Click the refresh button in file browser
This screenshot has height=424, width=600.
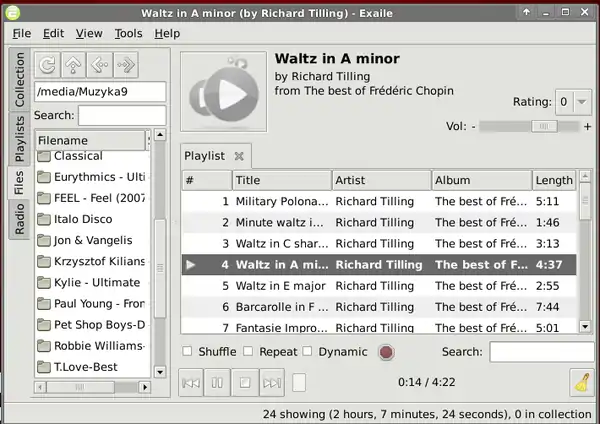point(47,65)
